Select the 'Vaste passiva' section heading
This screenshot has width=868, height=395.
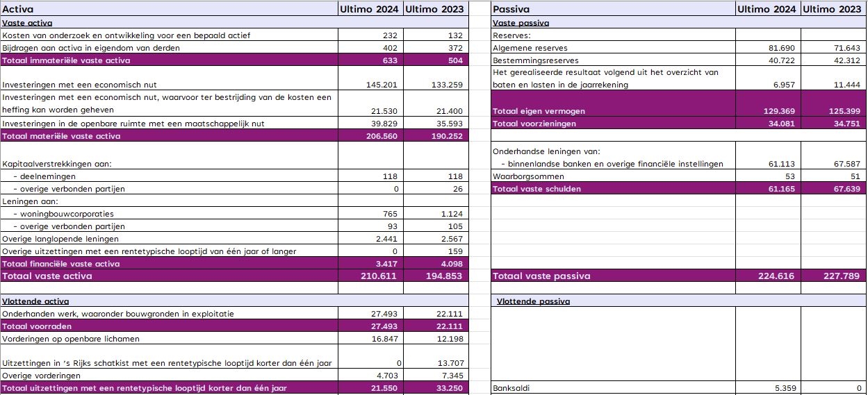point(521,23)
